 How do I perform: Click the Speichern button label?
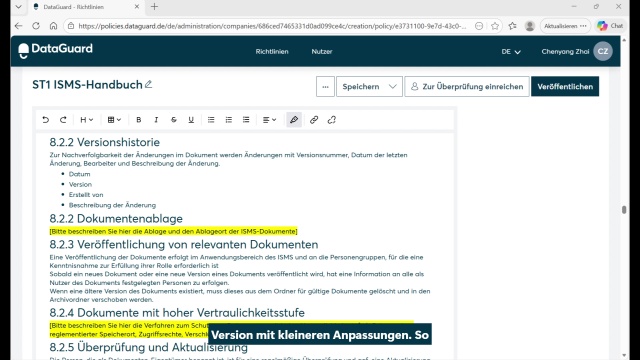361,87
